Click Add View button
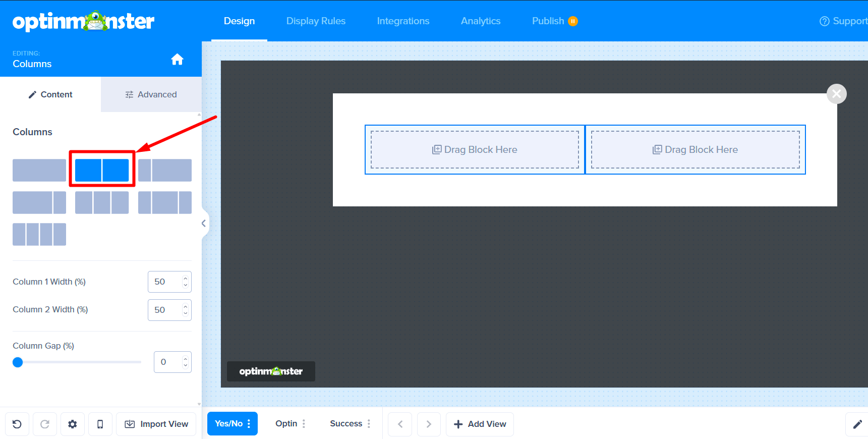 point(480,424)
